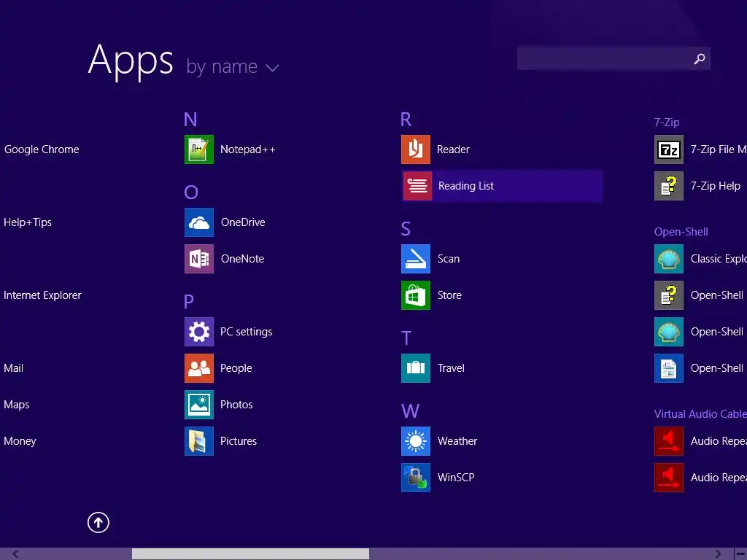Screen dimensions: 747x560
Task: Click the Virtual Audio Cable heading
Action: pos(700,414)
